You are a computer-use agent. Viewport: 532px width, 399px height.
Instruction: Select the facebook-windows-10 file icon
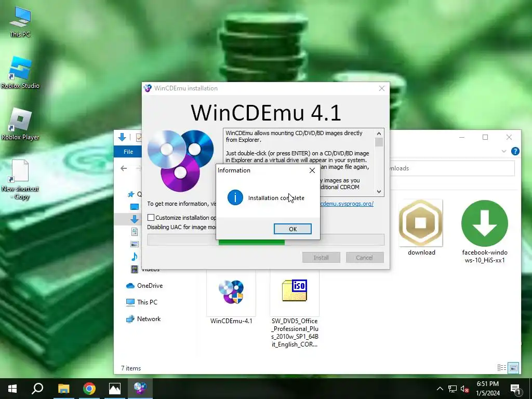[485, 232]
